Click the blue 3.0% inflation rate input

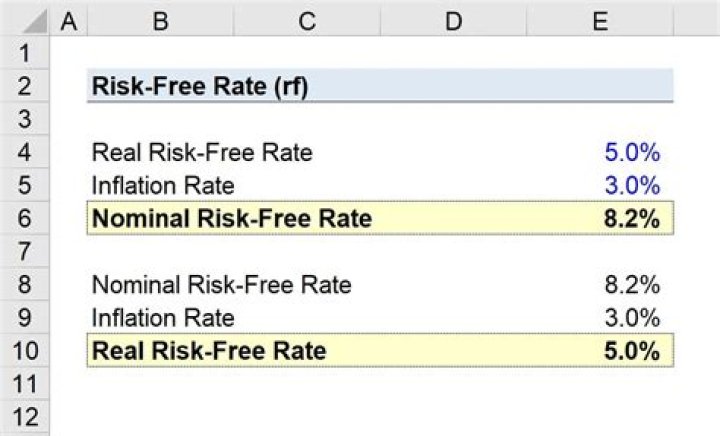tap(632, 185)
